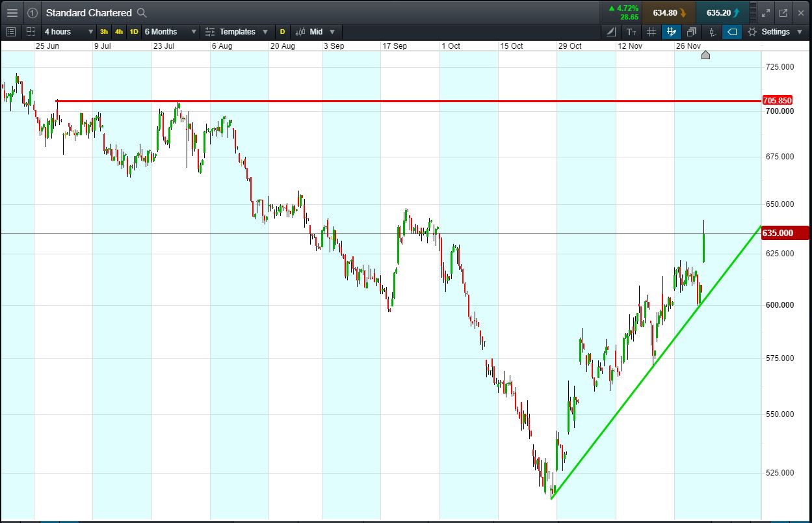Click the 525.000 price axis label
812x523 pixels.
click(x=780, y=472)
